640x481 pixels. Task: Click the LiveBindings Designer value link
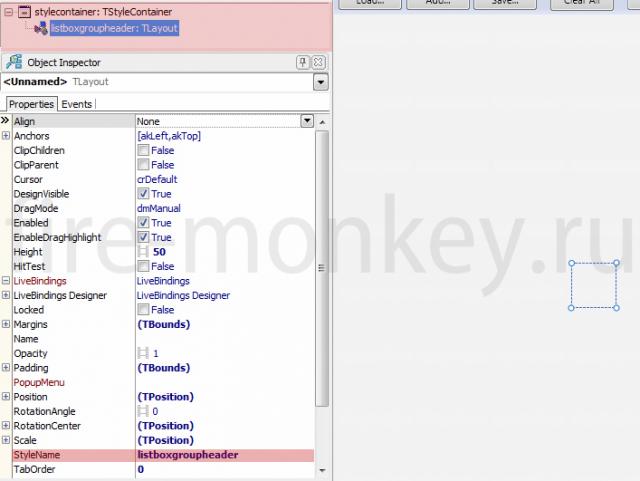[183, 295]
